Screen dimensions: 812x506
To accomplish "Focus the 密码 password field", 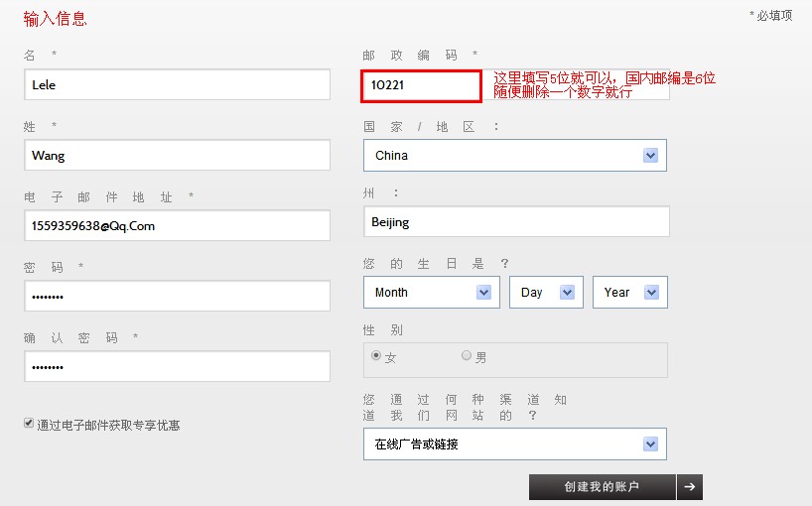I will coord(177,297).
